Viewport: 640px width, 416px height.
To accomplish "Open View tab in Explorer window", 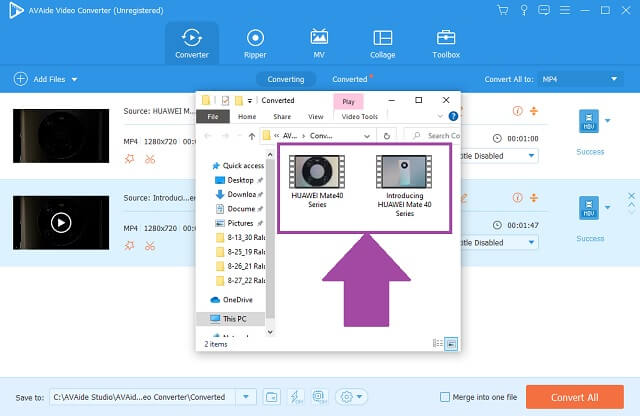I will pyautogui.click(x=316, y=117).
